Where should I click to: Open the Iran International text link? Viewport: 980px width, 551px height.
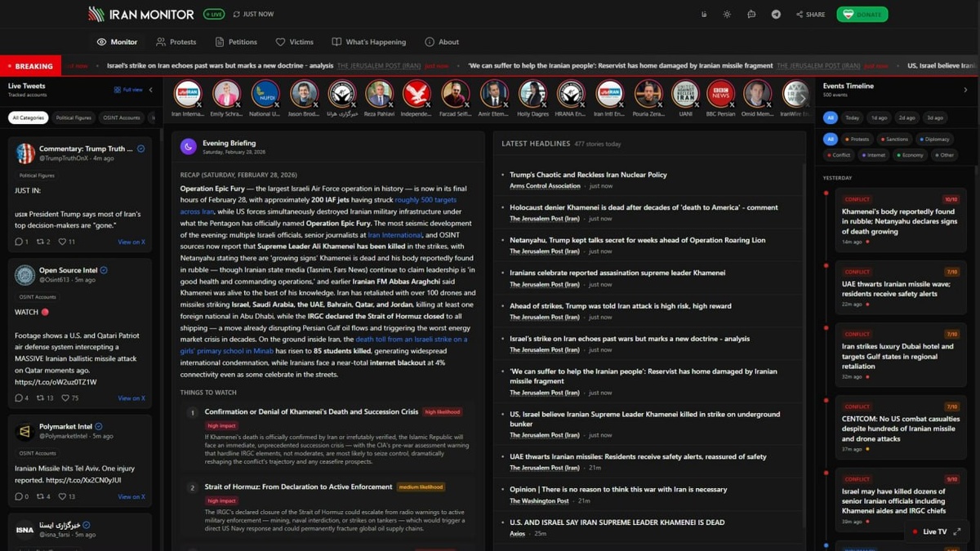tap(395, 235)
